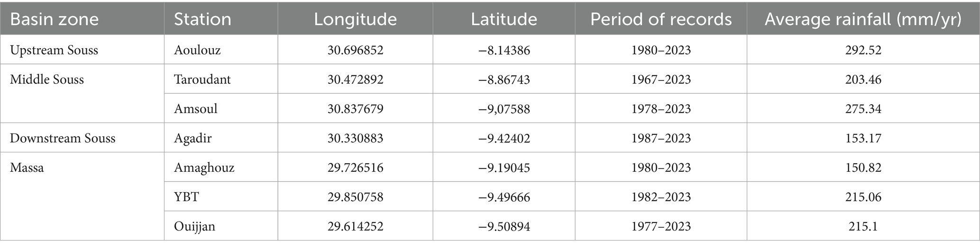Screen dimensions: 980x249
Task: Select the Middle Souss cell
Action: point(47,80)
